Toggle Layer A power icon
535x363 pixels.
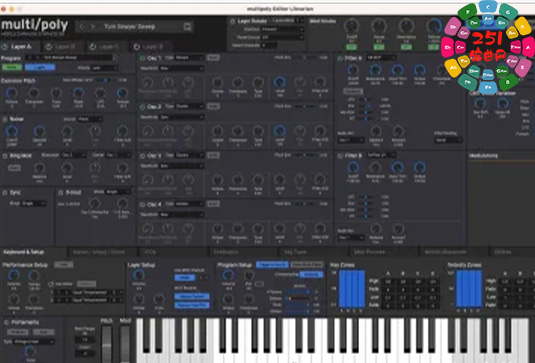tap(5, 47)
